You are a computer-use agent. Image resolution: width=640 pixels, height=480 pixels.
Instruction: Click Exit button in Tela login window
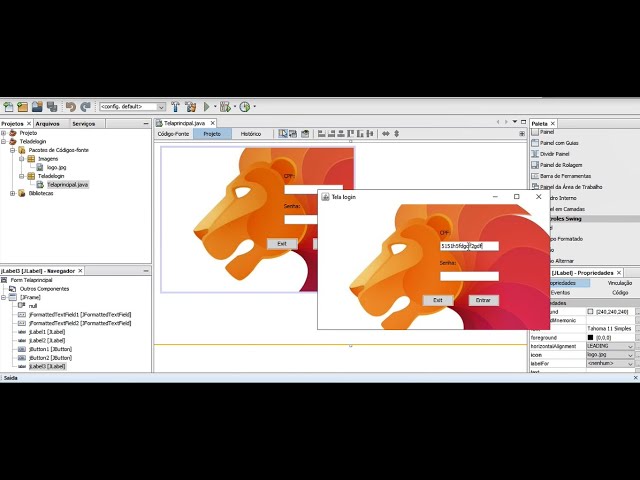(x=438, y=300)
